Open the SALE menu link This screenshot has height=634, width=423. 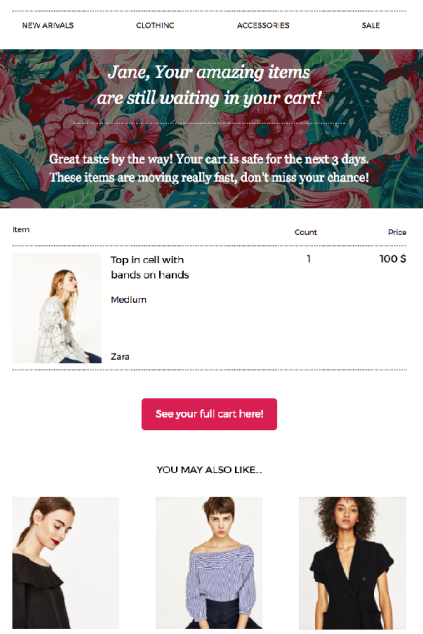(x=370, y=25)
